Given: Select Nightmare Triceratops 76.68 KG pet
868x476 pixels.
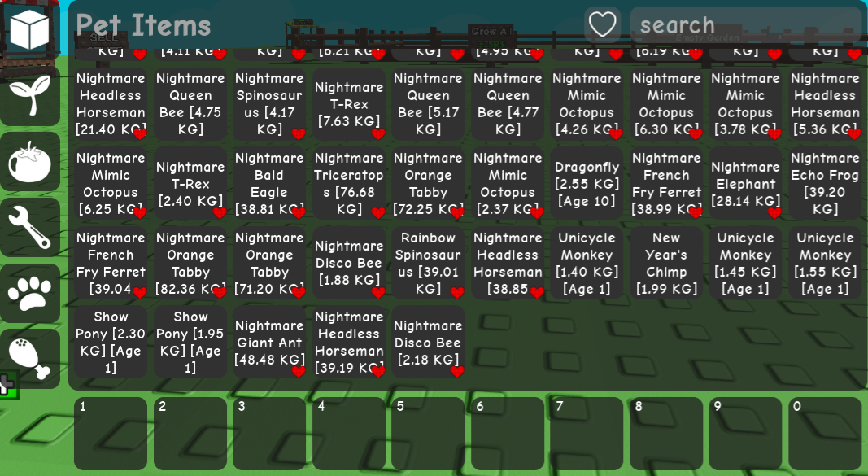Looking at the screenshot, I should (349, 184).
